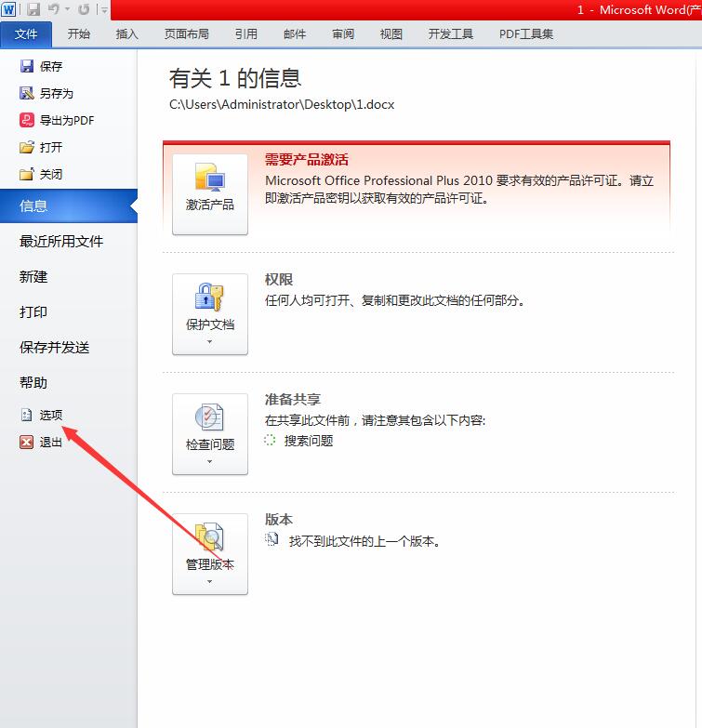Click the Word application icon in title bar

click(x=8, y=9)
